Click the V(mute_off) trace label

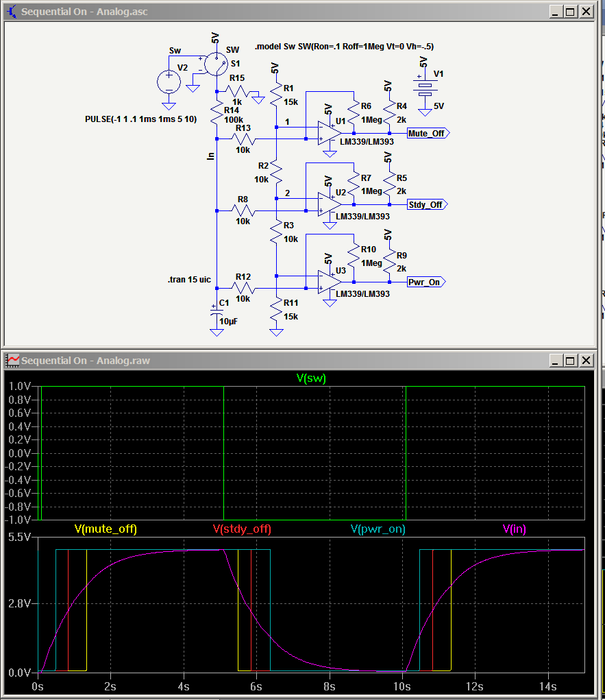tap(106, 529)
